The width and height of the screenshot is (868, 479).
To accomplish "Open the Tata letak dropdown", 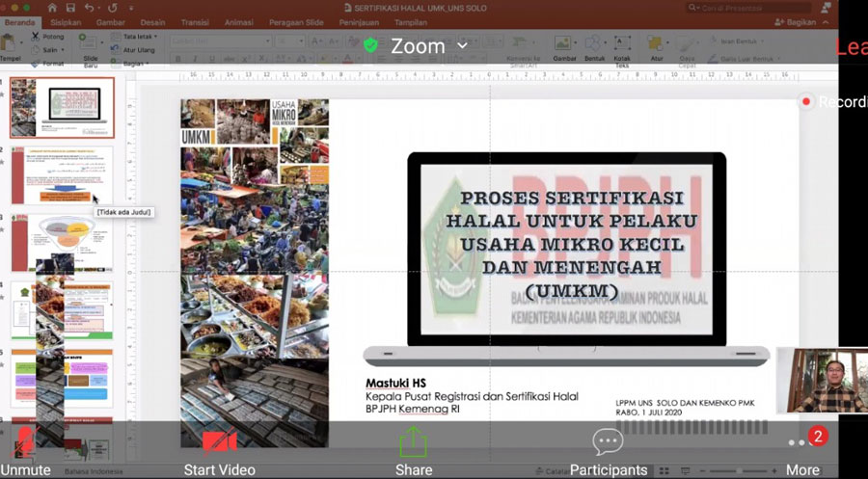I will click(x=134, y=37).
